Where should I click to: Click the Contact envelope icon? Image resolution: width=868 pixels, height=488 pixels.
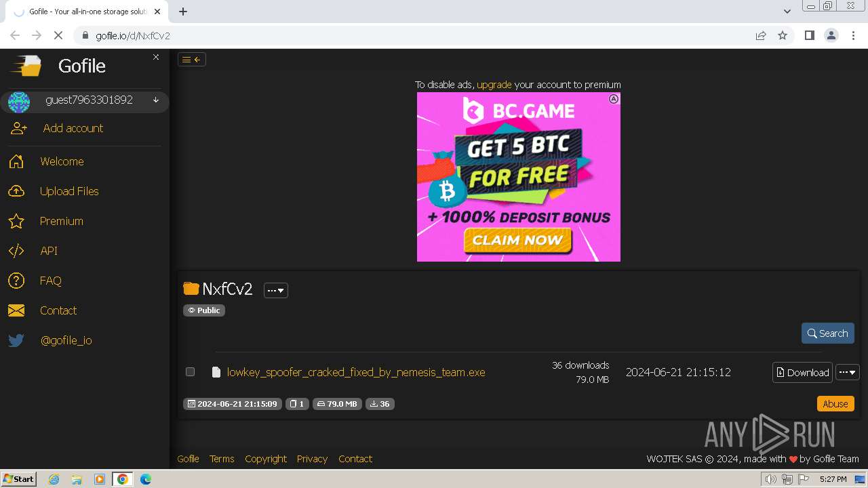point(16,310)
